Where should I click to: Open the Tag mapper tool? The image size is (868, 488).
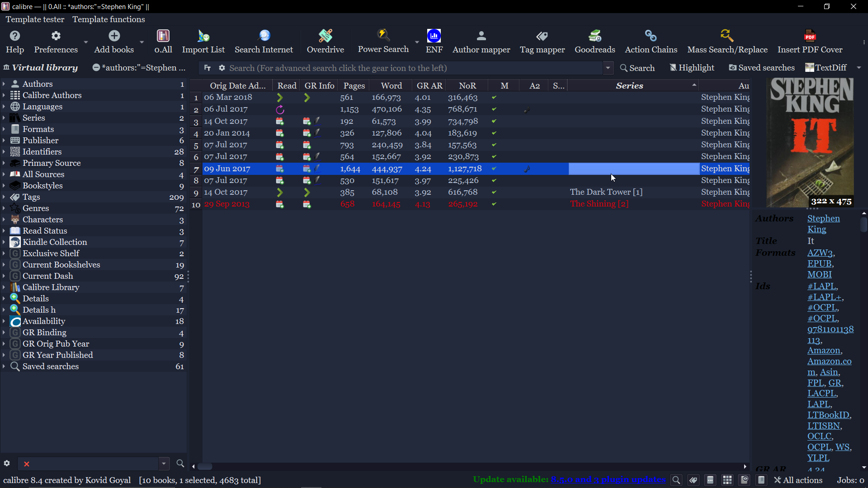tap(542, 41)
